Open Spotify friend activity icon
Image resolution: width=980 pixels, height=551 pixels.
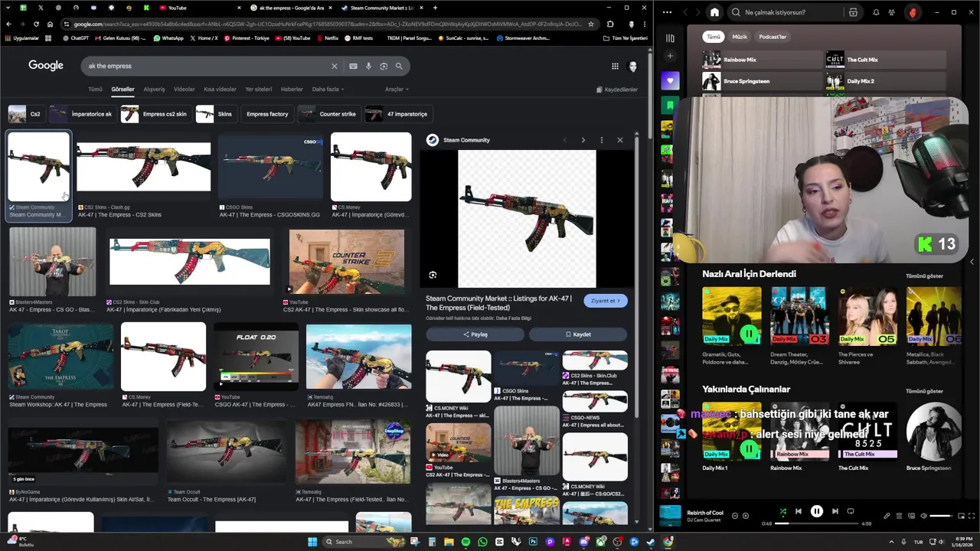892,12
